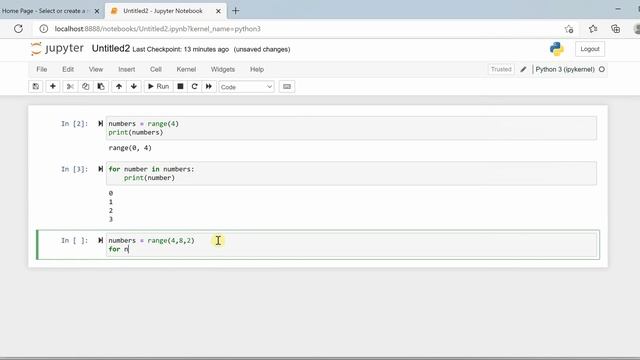Click the site information icon
The height and width of the screenshot is (360, 640).
tap(44, 29)
